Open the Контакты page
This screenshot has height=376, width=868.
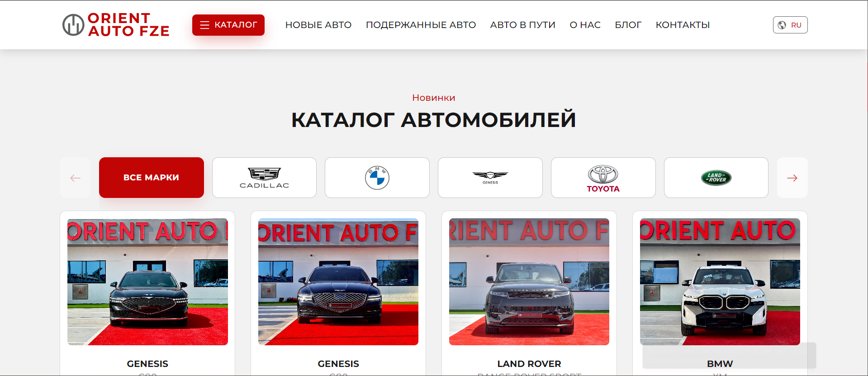(683, 25)
